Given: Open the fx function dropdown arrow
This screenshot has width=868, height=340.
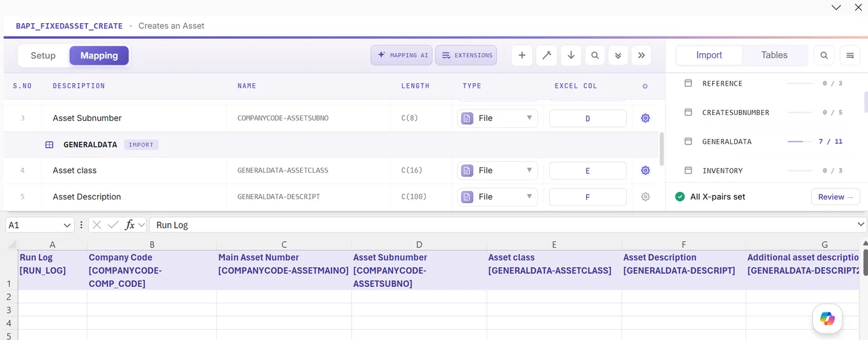Looking at the screenshot, I should click(x=141, y=225).
